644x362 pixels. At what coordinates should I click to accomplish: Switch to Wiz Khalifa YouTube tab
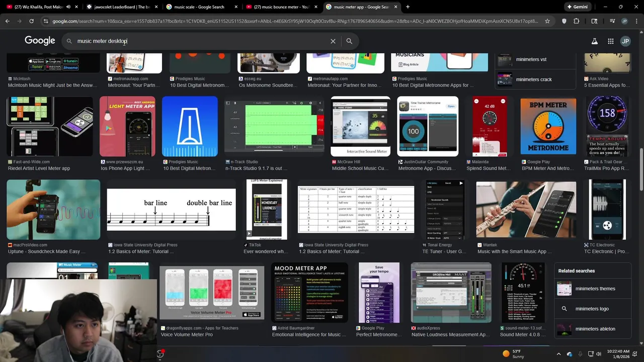pyautogui.click(x=41, y=7)
